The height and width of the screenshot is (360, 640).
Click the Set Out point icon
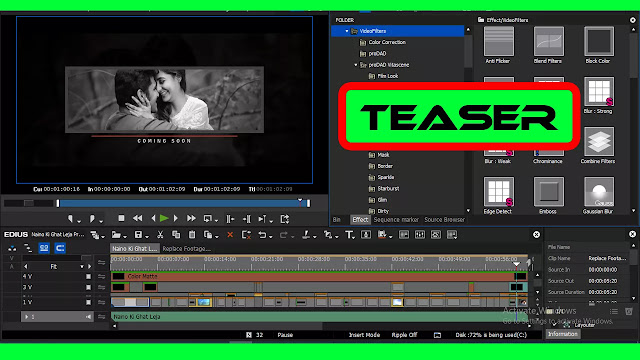tap(92, 219)
